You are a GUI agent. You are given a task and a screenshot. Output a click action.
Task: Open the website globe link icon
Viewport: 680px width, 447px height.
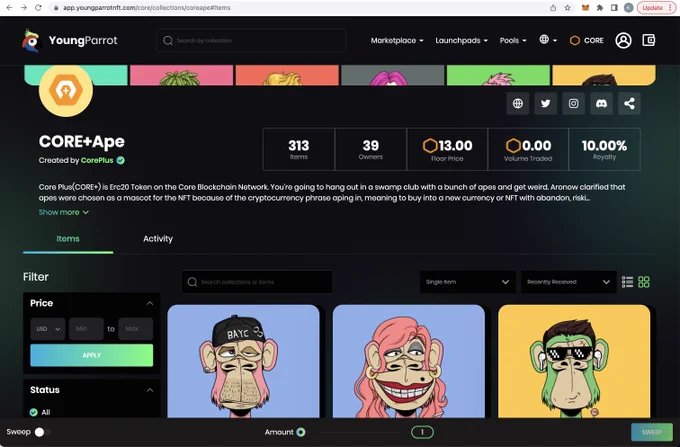coord(517,104)
